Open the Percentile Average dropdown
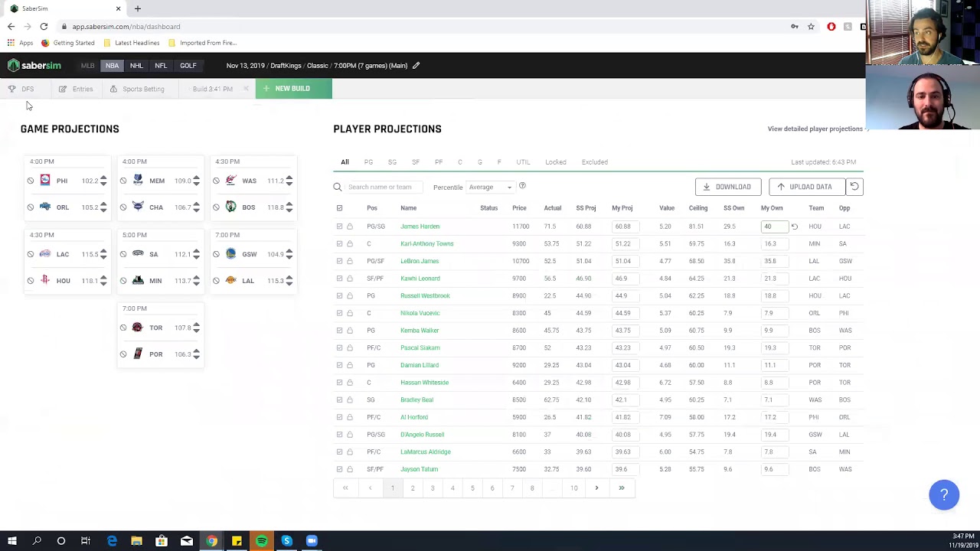The image size is (980, 551). (x=490, y=187)
